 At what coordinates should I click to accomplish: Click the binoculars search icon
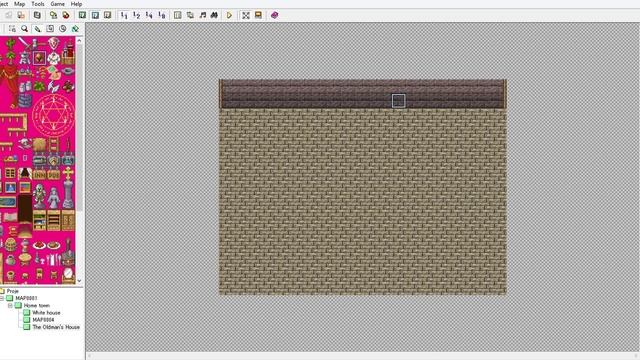[x=214, y=15]
